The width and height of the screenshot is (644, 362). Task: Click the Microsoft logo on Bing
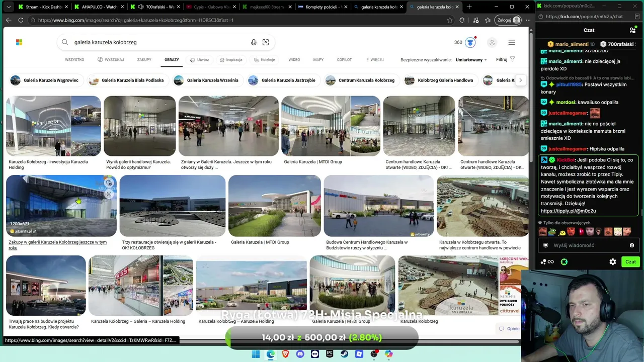pos(19,42)
